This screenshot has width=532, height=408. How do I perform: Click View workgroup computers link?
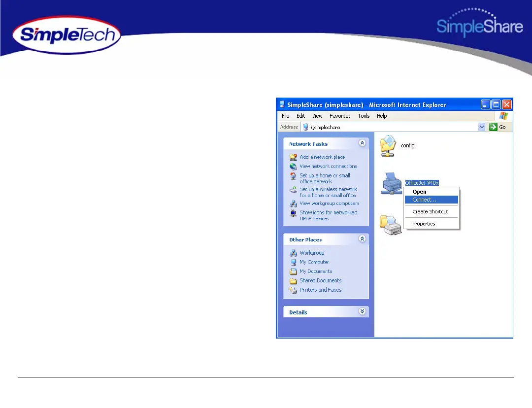click(x=329, y=204)
